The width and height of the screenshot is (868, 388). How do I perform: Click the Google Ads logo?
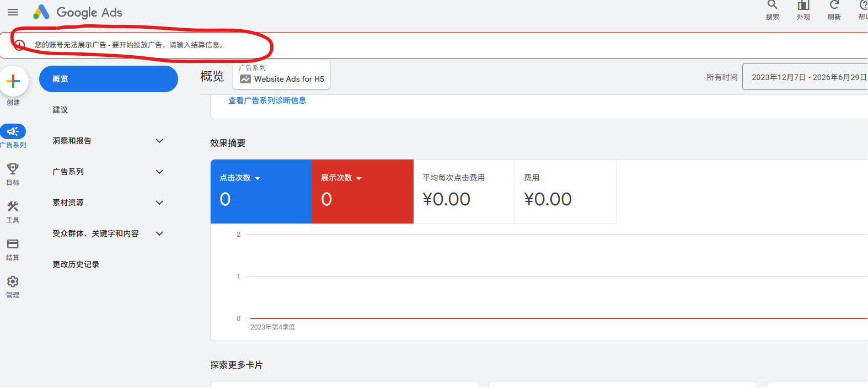(x=78, y=12)
